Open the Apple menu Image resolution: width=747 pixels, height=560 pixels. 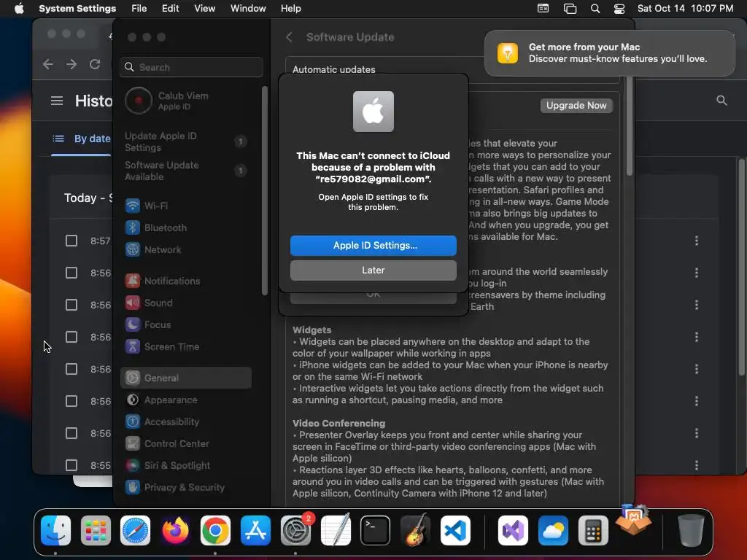[x=19, y=9]
